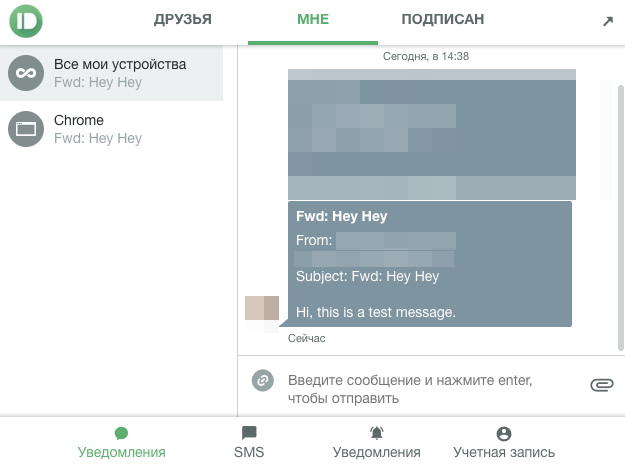
Task: Click the infinity all-devices icon
Action: pos(26,73)
